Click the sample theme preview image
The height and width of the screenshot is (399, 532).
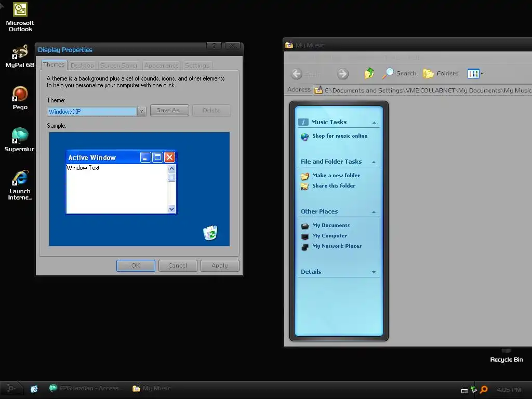139,189
